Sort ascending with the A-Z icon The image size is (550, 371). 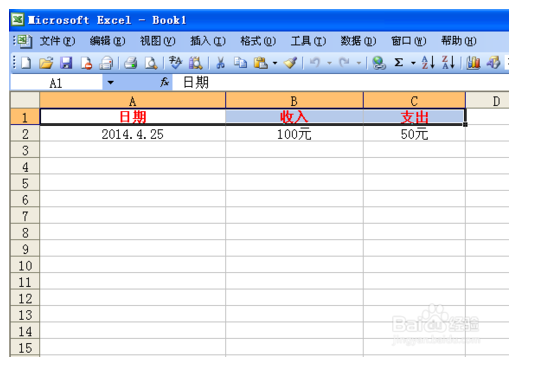(428, 63)
